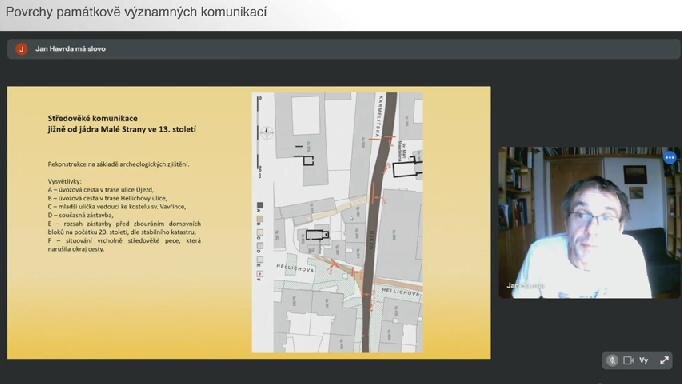Expand the meeting to full screen
This screenshot has width=682, height=384.
pyautogui.click(x=664, y=360)
